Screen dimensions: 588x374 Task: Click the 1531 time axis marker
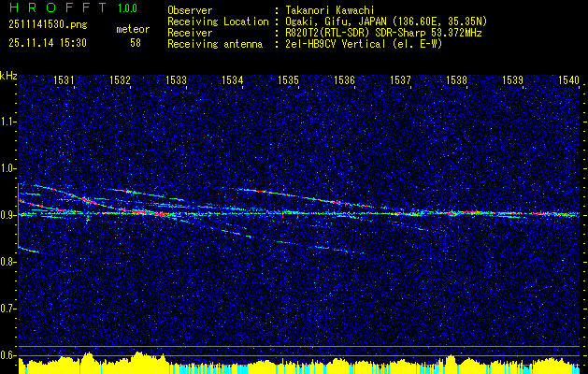[x=64, y=79]
